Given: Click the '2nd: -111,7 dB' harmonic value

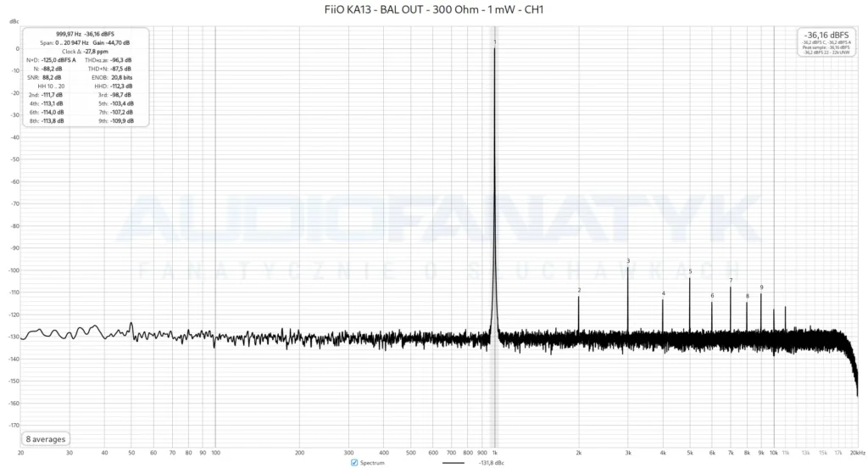Looking at the screenshot, I should [x=46, y=95].
